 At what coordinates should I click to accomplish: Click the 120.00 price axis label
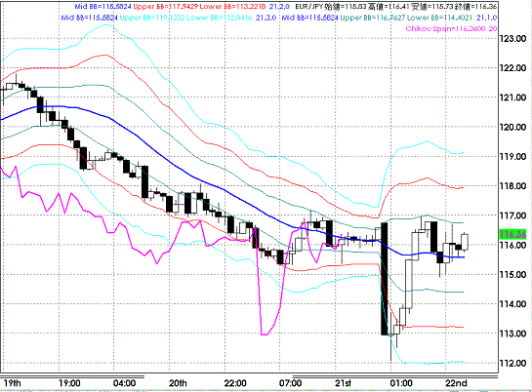[512, 127]
